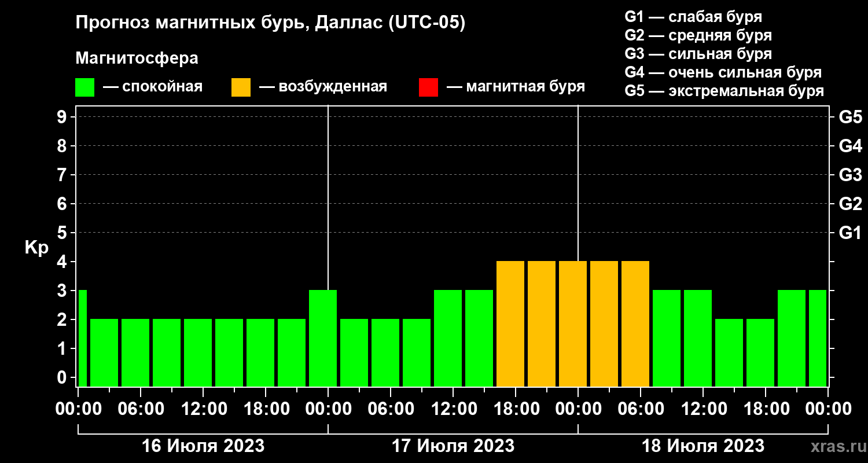Click the '18 Июля 2023' date label
Viewport: 868px width, 463px height.
pyautogui.click(x=703, y=446)
